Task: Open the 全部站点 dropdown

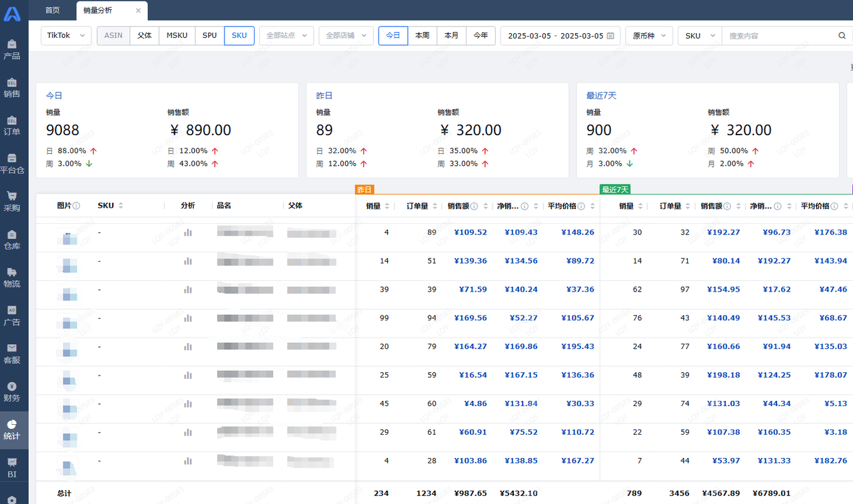Action: coord(287,36)
